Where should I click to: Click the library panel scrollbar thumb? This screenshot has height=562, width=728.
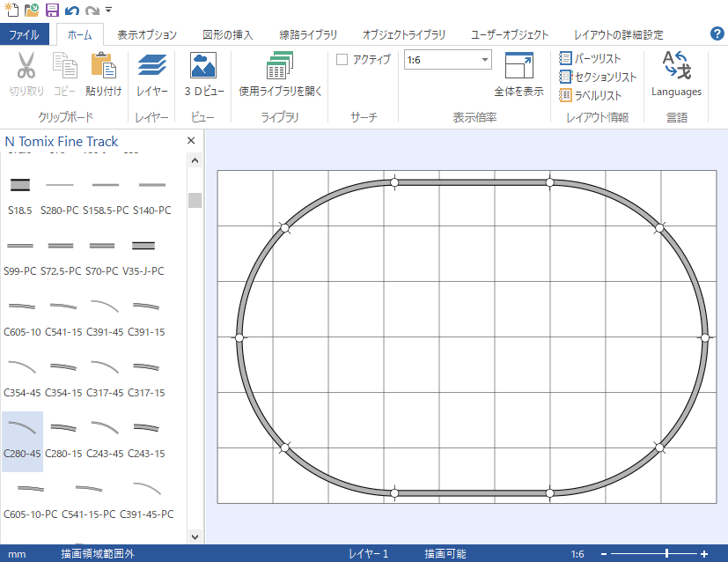click(195, 200)
